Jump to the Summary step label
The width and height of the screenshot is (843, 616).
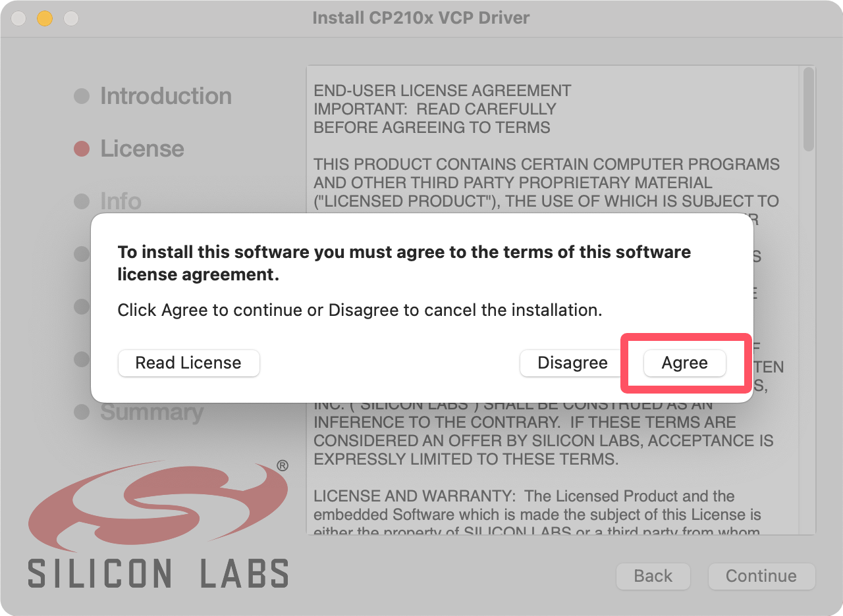pos(151,413)
